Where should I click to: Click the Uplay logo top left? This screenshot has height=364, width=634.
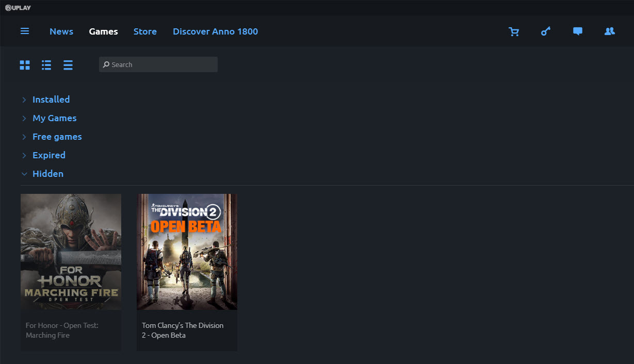(x=18, y=7)
